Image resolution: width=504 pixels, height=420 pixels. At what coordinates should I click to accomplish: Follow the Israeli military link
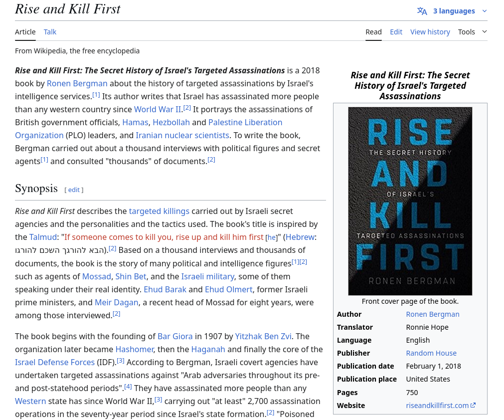(x=208, y=276)
